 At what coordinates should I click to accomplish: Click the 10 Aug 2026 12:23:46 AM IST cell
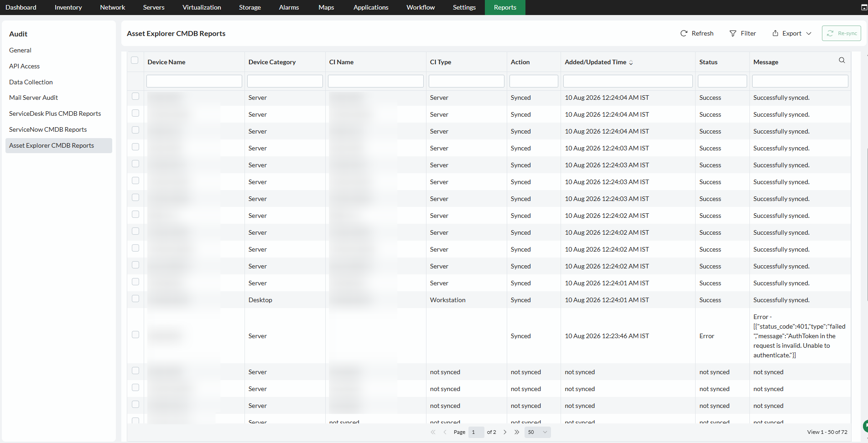coord(607,336)
